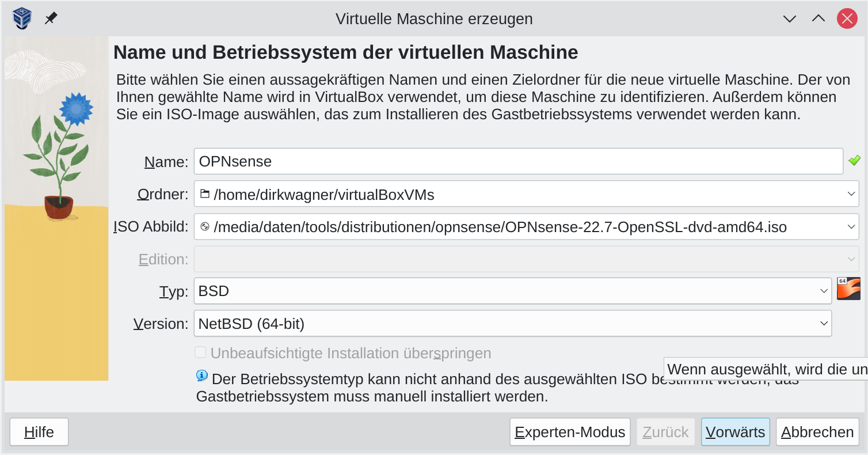The height and width of the screenshot is (455, 868).
Task: Click the ISO Abbild: label
Action: (x=151, y=227)
